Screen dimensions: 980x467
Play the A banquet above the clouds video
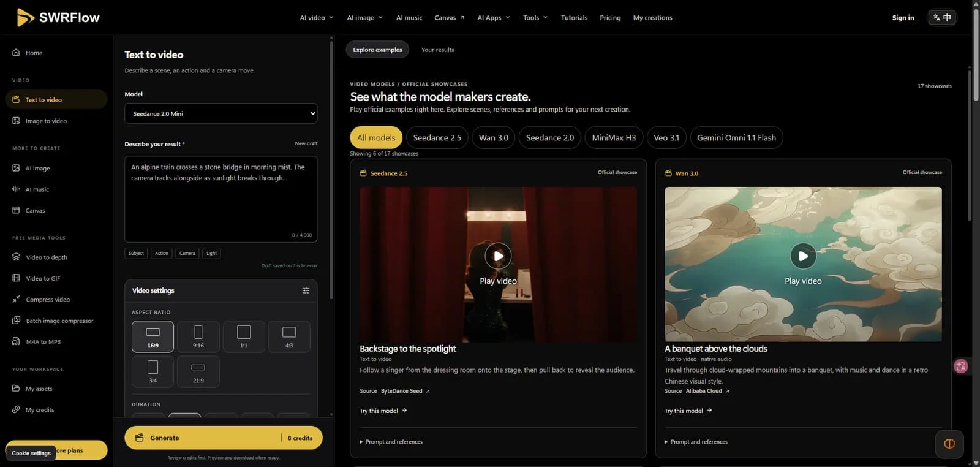pyautogui.click(x=803, y=256)
